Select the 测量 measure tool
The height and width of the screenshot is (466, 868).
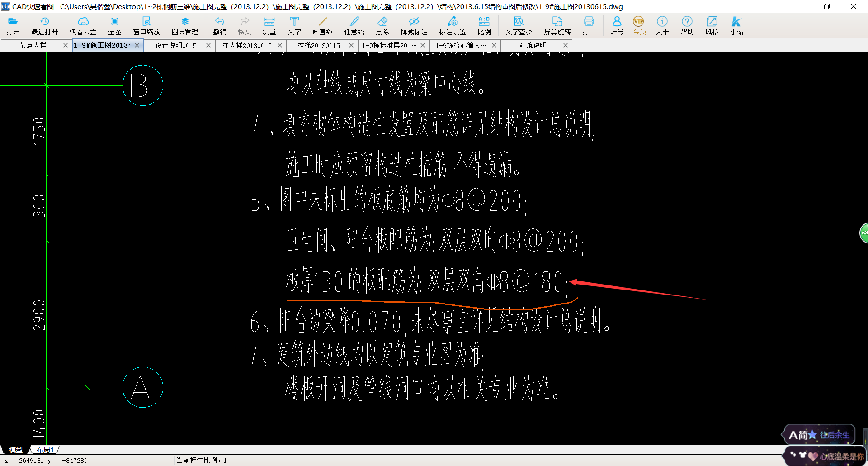tap(269, 26)
